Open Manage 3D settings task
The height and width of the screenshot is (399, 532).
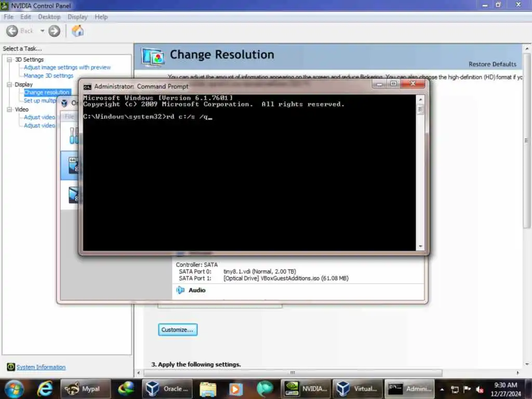(48, 76)
